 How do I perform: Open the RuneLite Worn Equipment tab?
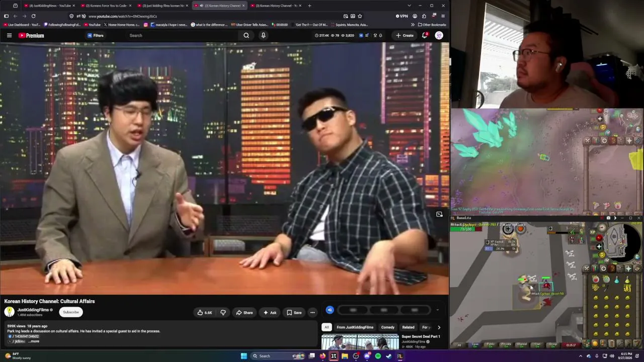[620, 268]
